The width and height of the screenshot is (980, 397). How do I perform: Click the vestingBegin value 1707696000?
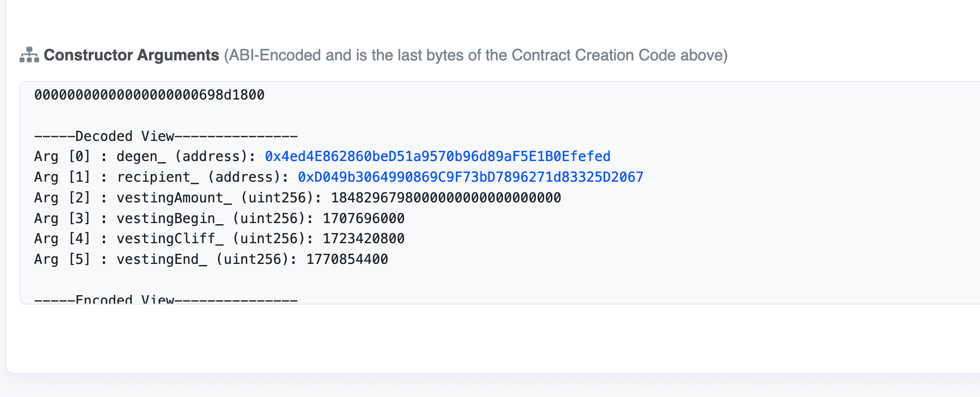pyautogui.click(x=364, y=219)
